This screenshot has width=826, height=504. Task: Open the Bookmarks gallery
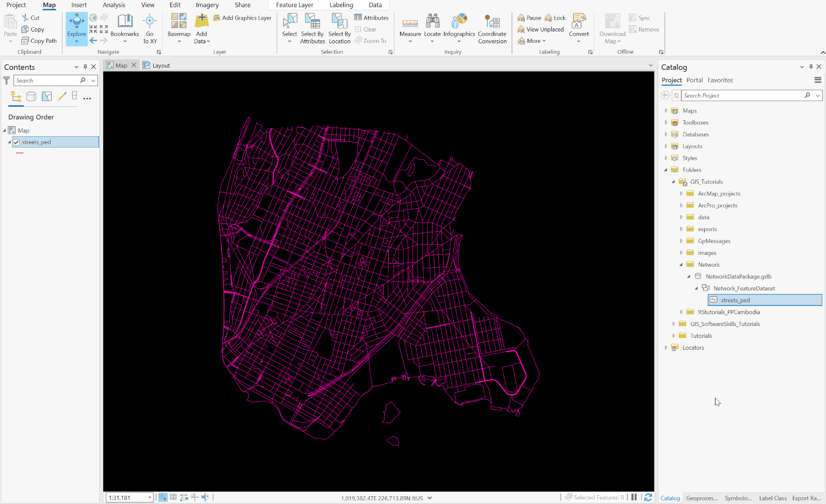point(124,28)
